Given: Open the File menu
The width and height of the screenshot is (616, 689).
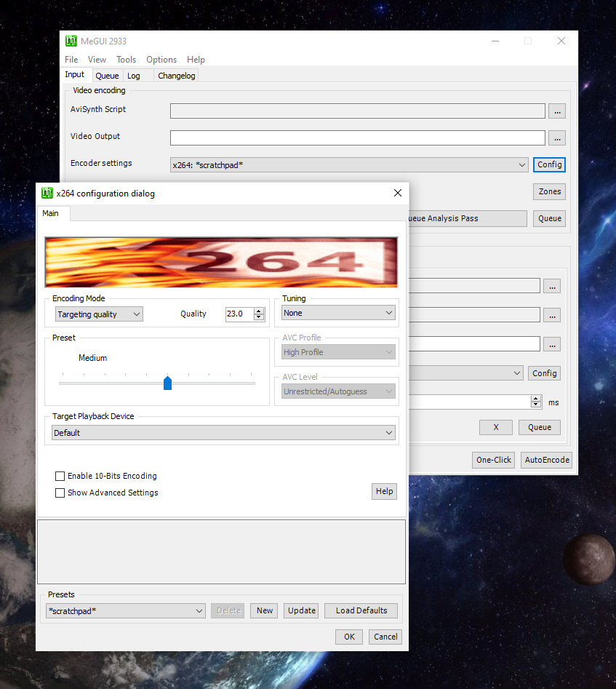Looking at the screenshot, I should (71, 60).
